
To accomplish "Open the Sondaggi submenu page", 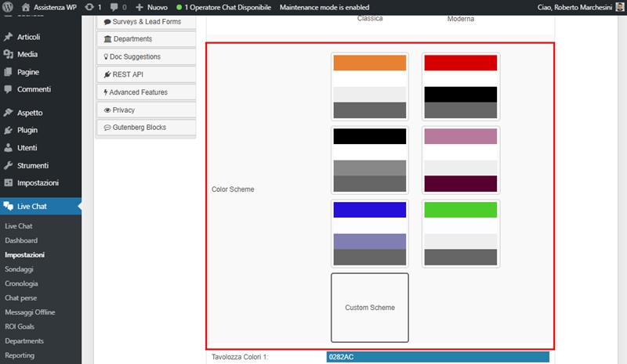I will (x=19, y=269).
